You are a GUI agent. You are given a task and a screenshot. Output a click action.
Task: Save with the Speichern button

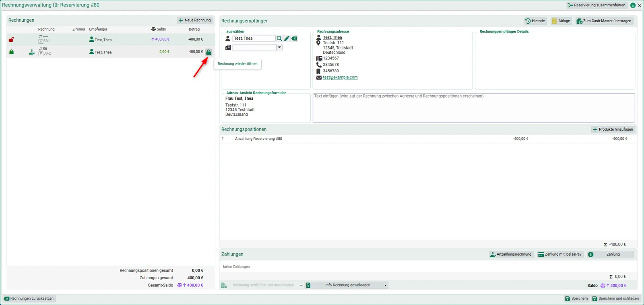point(576,299)
